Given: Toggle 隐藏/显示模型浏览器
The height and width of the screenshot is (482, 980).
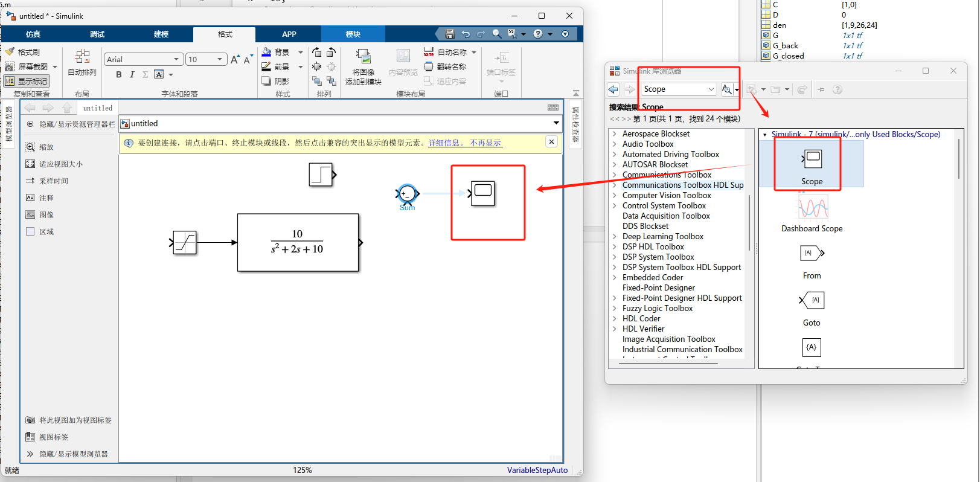Looking at the screenshot, I should (67, 454).
